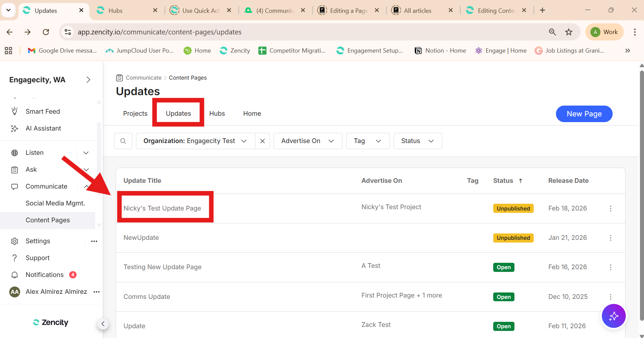Open Nicky's Test Update Page
This screenshot has width=644, height=338.
coord(162,208)
